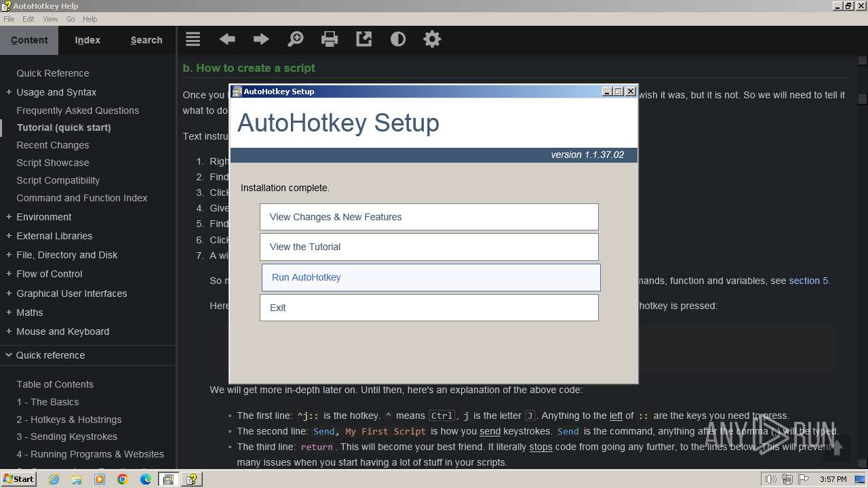Click the Start button
The width and height of the screenshot is (868, 488).
pos(18,479)
